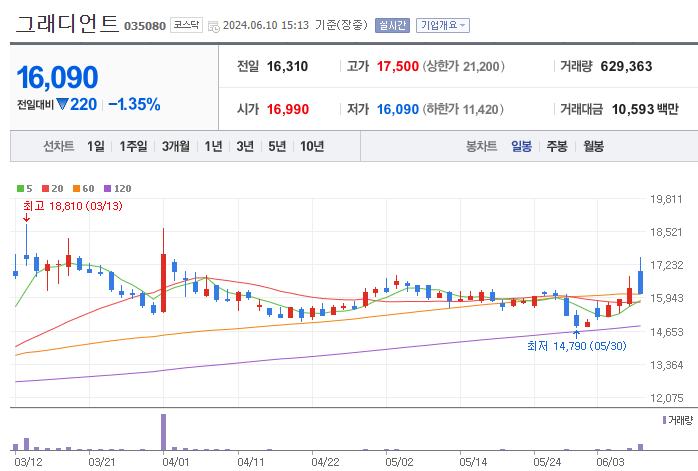Click the purple 거래량 volume legend marker
698x471 pixels.
665,420
